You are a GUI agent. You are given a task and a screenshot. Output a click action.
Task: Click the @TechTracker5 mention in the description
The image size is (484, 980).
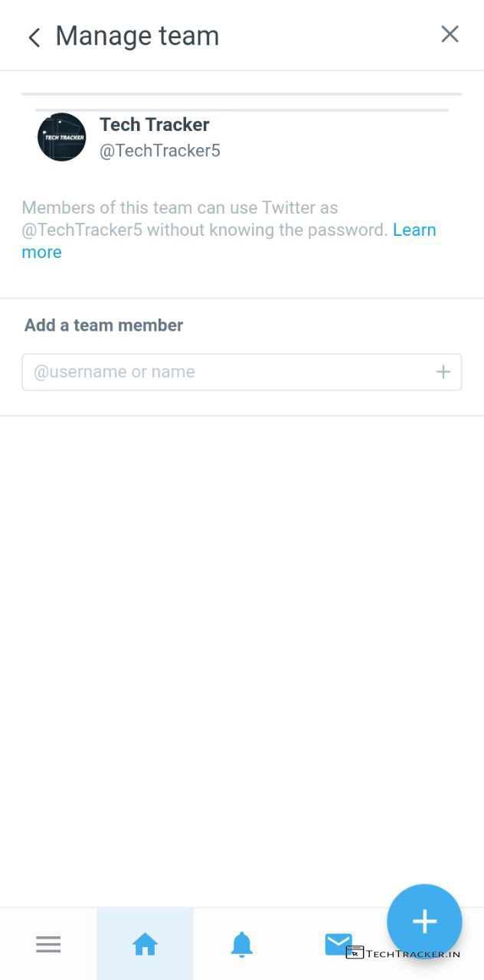click(x=82, y=230)
